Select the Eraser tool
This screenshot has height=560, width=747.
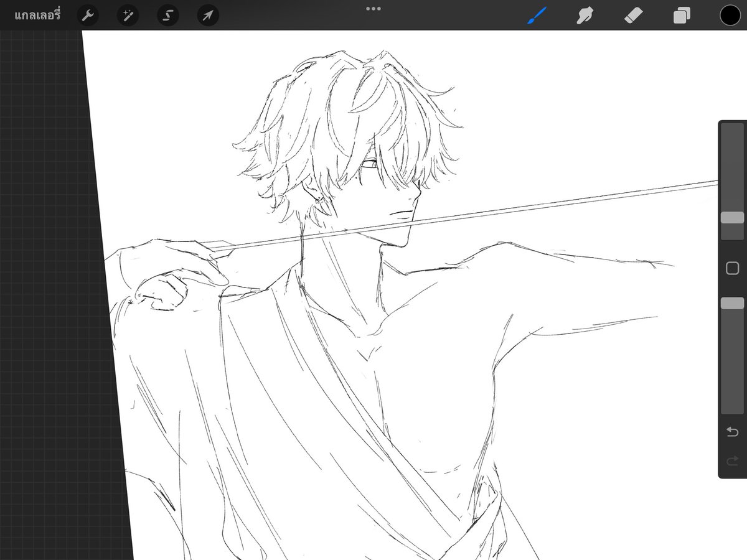click(x=634, y=15)
